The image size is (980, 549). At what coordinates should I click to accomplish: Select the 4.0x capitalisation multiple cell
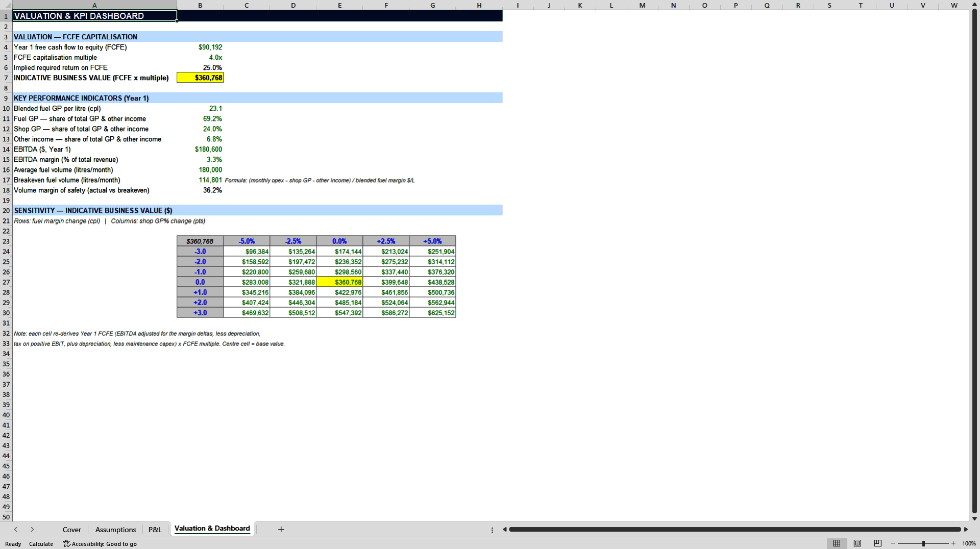pyautogui.click(x=200, y=57)
